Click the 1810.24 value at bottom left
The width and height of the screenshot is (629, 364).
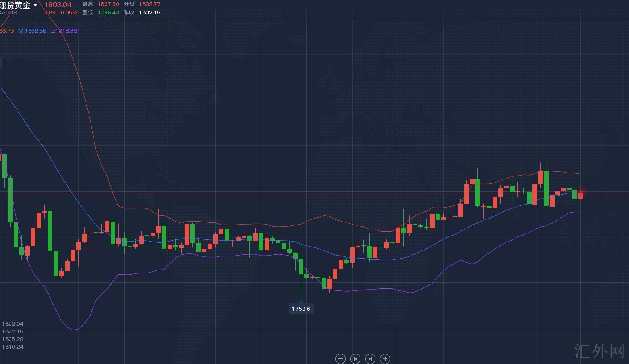coord(13,347)
